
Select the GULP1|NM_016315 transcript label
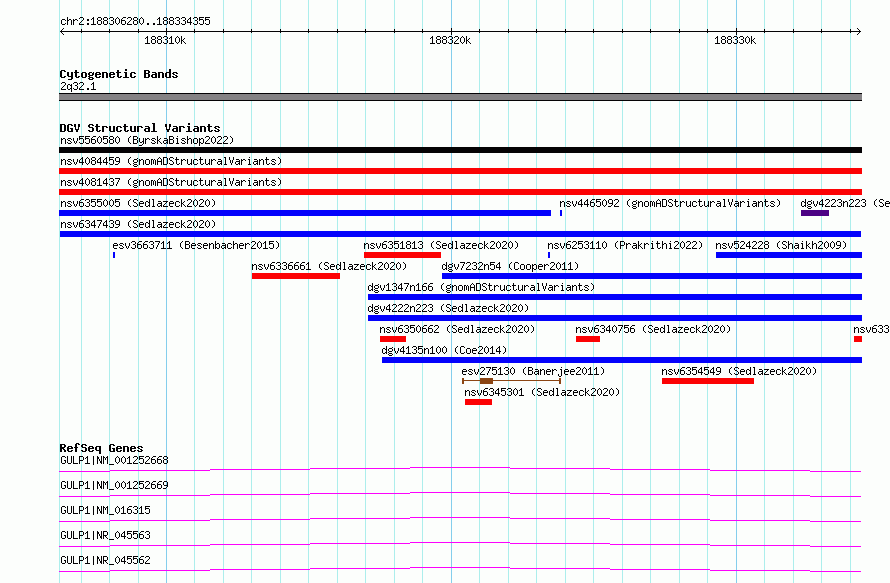(x=106, y=510)
